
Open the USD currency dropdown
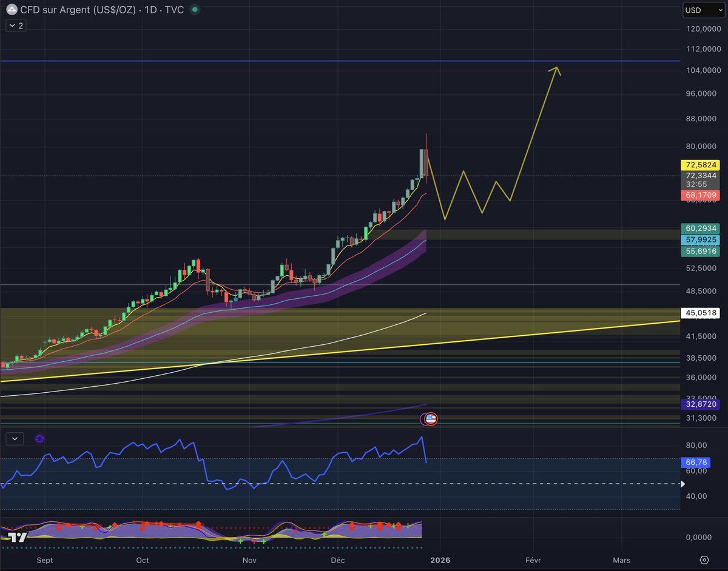point(702,10)
